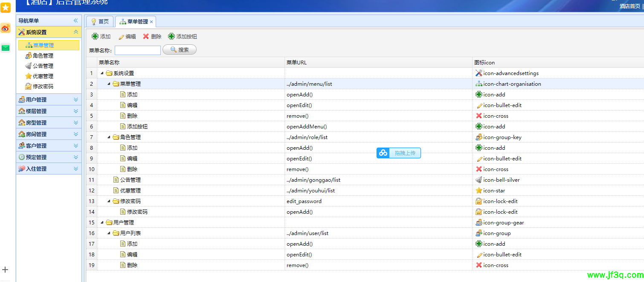Click the pencil Edit (编辑) toolbar icon

tap(122, 37)
